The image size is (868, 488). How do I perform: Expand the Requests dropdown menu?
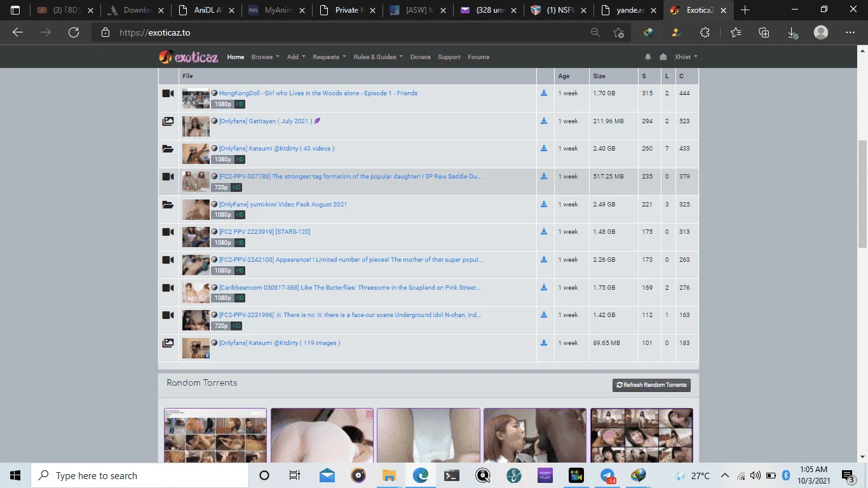pos(329,57)
